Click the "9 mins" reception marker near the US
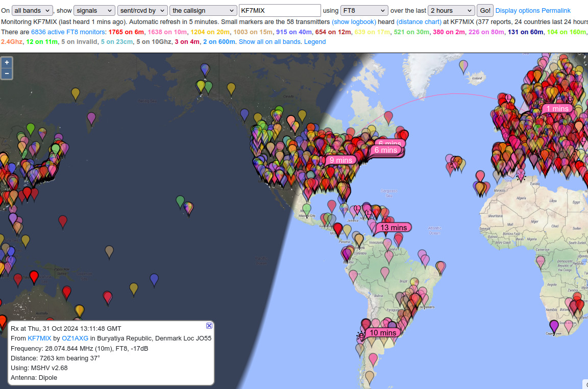The image size is (588, 389). click(341, 160)
